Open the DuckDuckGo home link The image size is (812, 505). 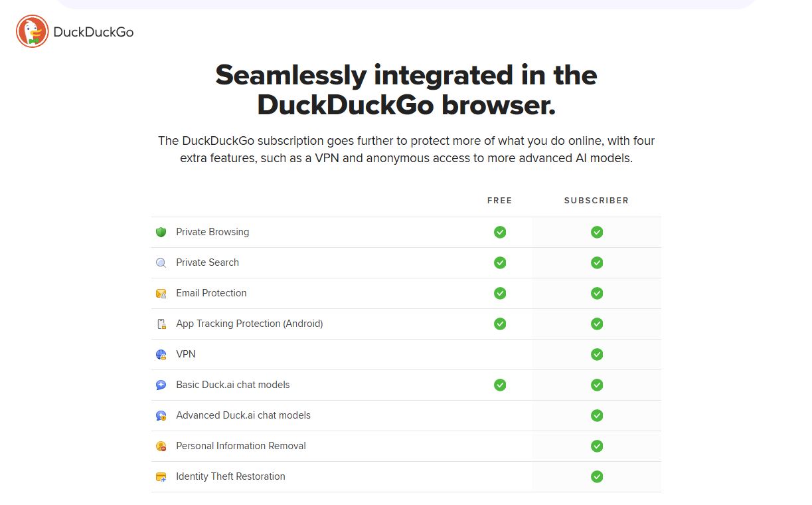75,31
